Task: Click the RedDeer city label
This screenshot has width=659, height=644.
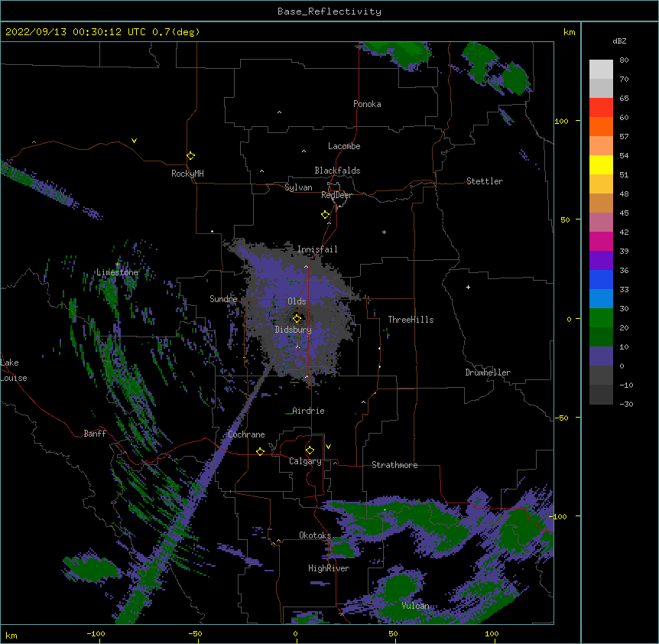Action: (x=336, y=195)
